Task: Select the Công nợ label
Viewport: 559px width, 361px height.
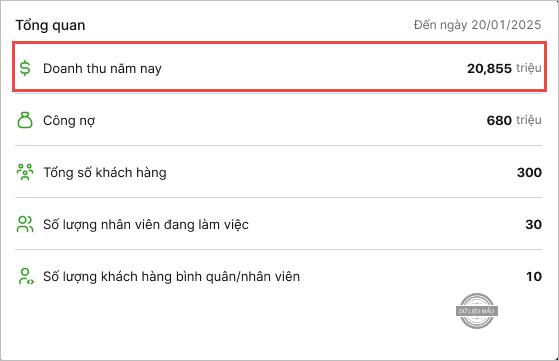Action: click(69, 120)
